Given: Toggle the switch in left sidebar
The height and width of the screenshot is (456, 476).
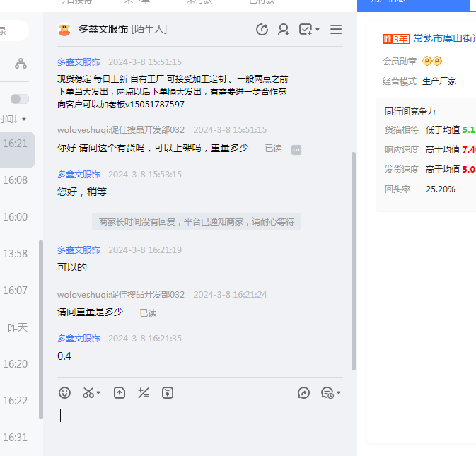Looking at the screenshot, I should [20, 99].
